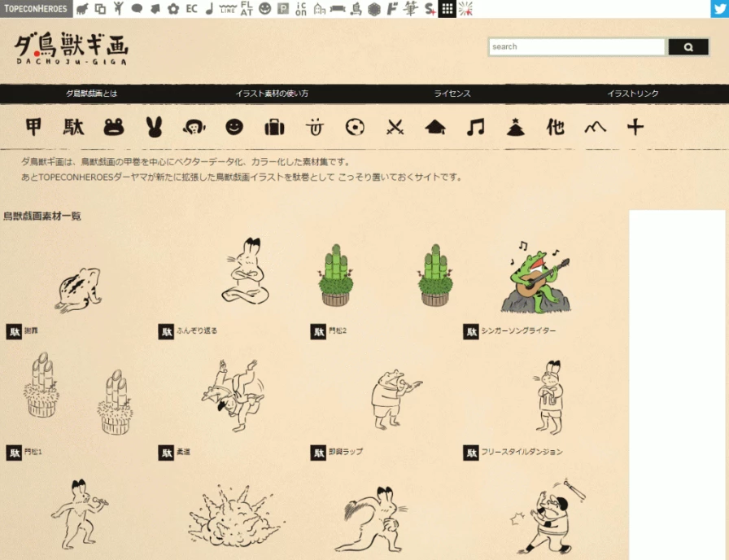
Task: Open the ライセンス menu item
Action: click(x=452, y=94)
